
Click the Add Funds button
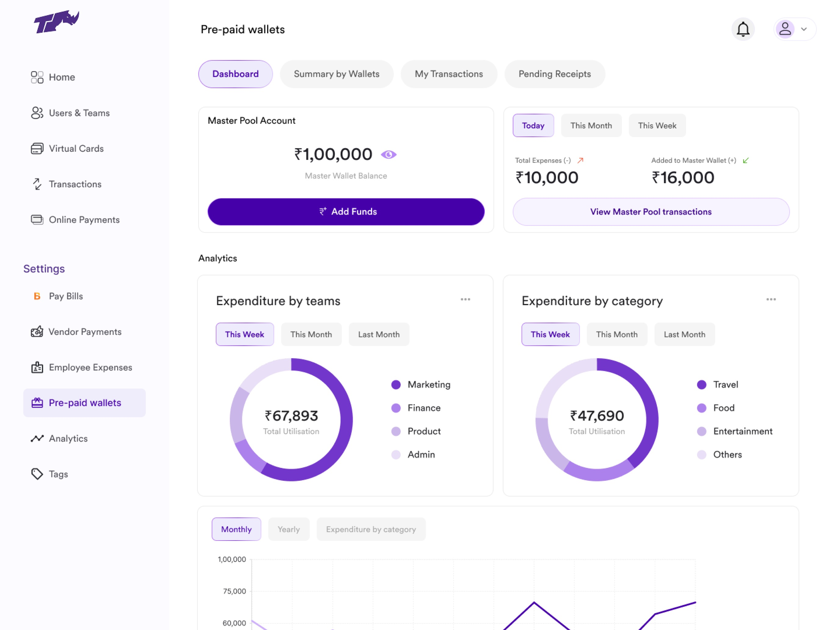pyautogui.click(x=346, y=212)
